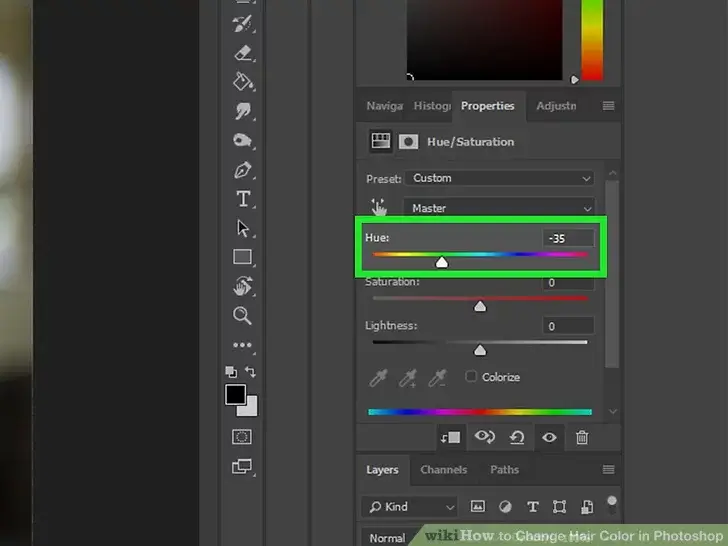Select the Path Selection arrow tool
The image size is (728, 546).
coord(242,228)
